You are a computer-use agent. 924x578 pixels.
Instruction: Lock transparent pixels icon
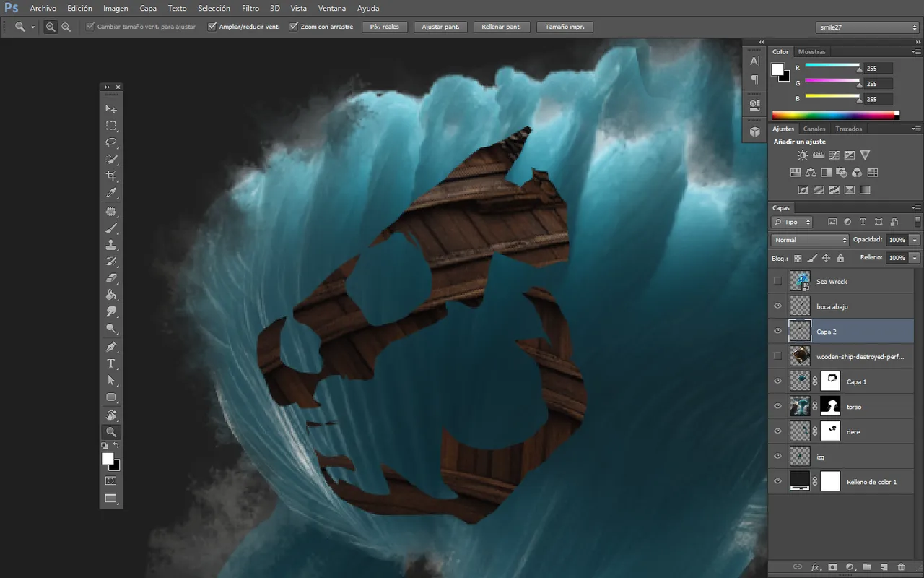(798, 258)
